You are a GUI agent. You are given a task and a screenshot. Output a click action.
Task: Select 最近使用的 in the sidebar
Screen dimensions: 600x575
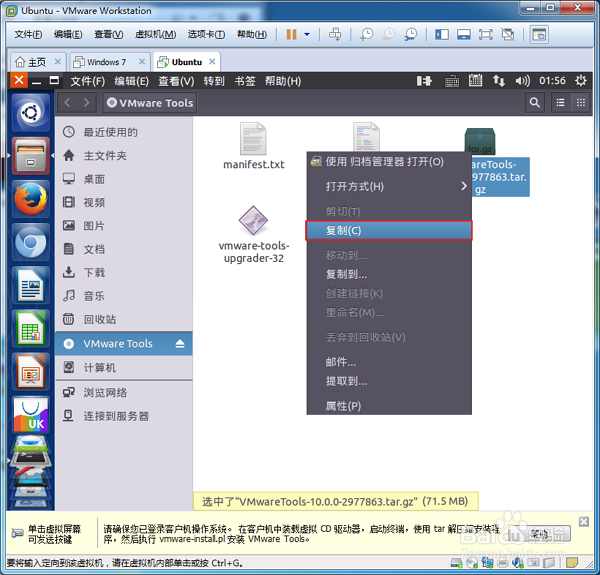pos(124,132)
